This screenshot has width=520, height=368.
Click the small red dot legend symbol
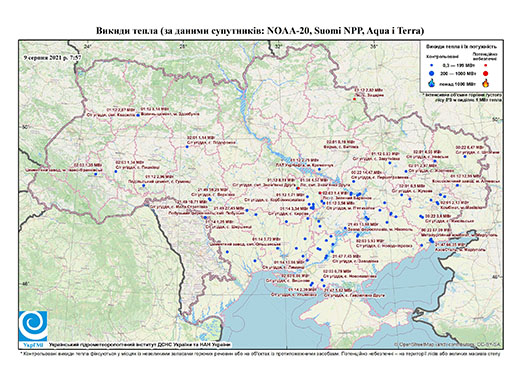[486, 65]
